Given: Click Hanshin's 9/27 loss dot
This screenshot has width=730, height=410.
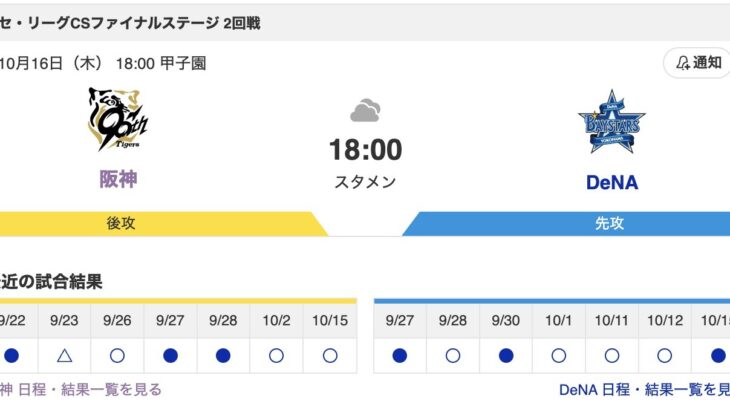Looking at the screenshot, I should 168,355.
